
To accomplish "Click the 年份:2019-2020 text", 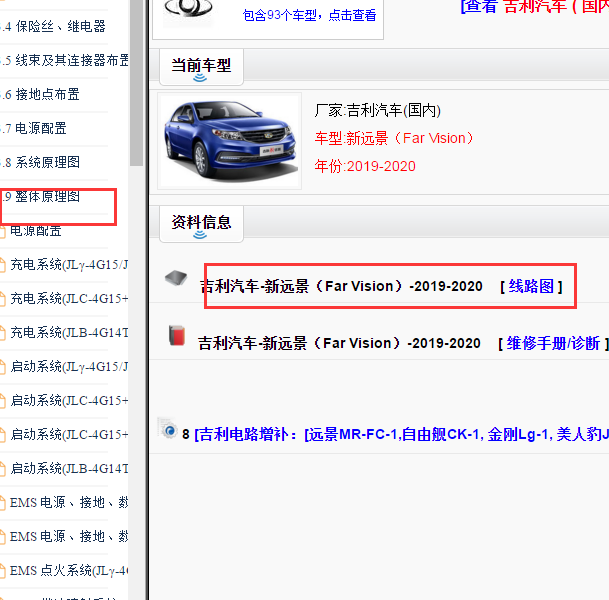I will click(x=365, y=166).
